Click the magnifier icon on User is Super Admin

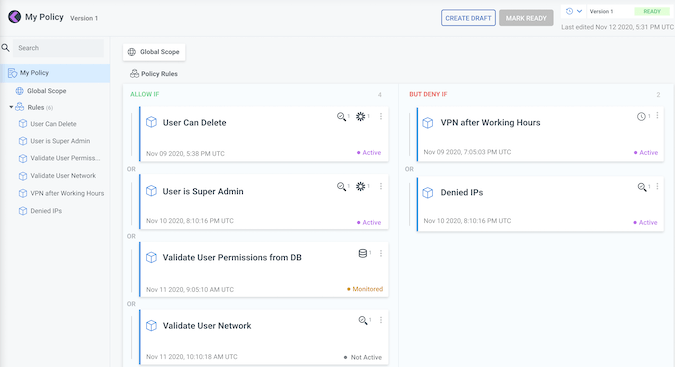pyautogui.click(x=341, y=186)
